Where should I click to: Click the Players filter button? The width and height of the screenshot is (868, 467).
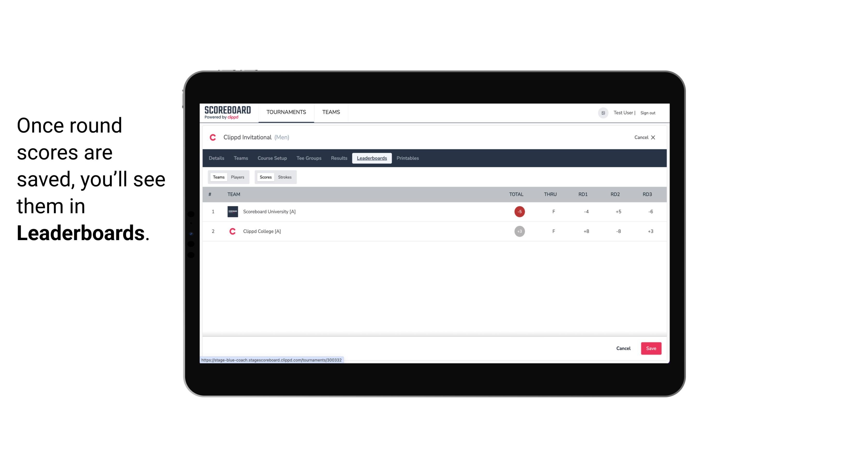click(x=238, y=177)
